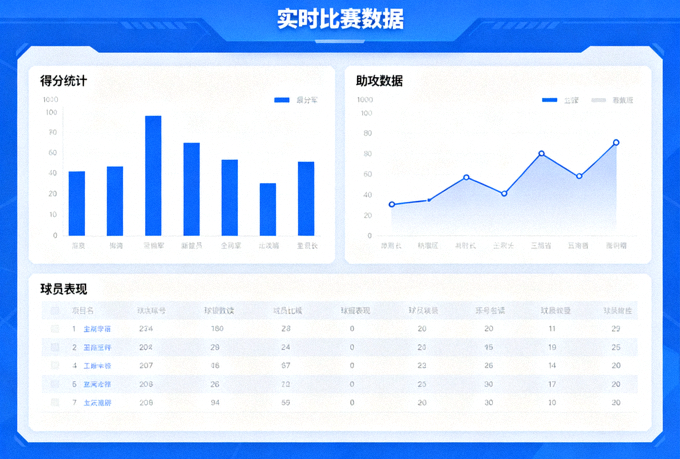The height and width of the screenshot is (459, 680).
Task: Click the 67 cell in row 4
Action: [286, 366]
